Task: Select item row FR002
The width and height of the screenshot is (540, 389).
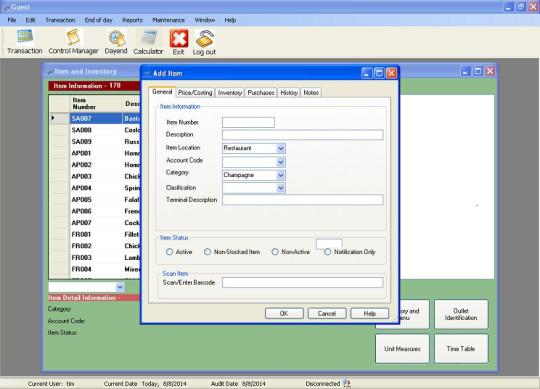Action: click(x=95, y=246)
